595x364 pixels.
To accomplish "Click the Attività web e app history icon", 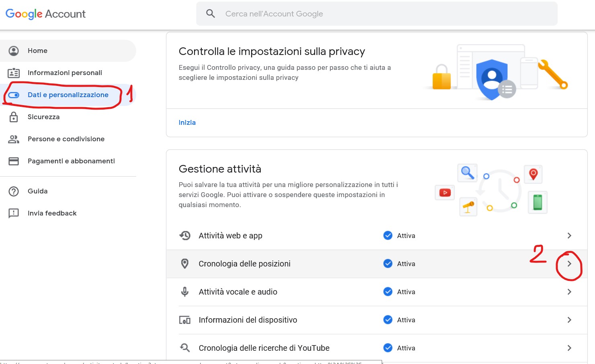I will pos(185,236).
